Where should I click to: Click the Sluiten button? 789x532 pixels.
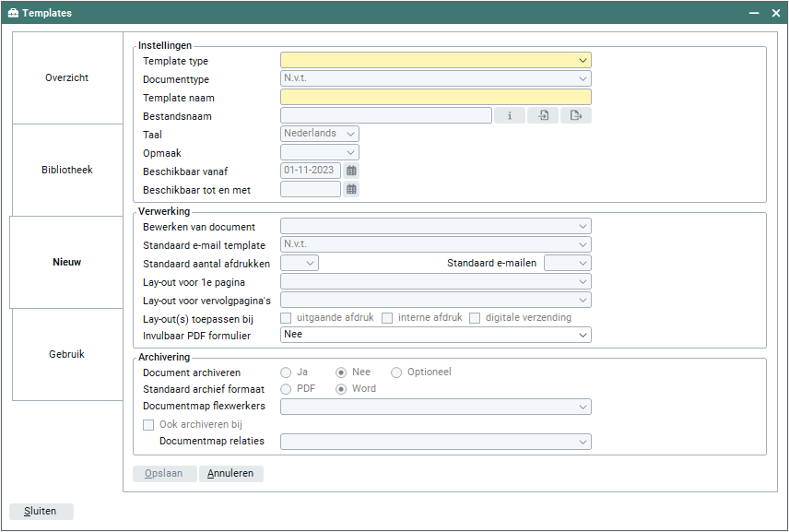point(41,511)
